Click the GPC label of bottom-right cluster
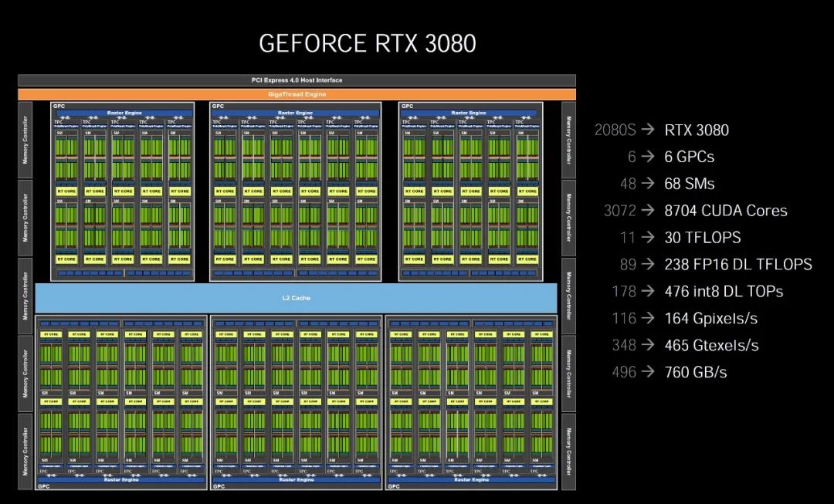This screenshot has height=504, width=834. 394,486
